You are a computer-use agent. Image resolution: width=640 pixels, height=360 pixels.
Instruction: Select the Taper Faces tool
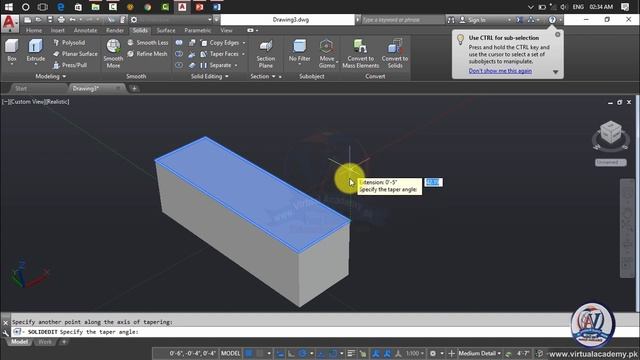tap(220, 54)
